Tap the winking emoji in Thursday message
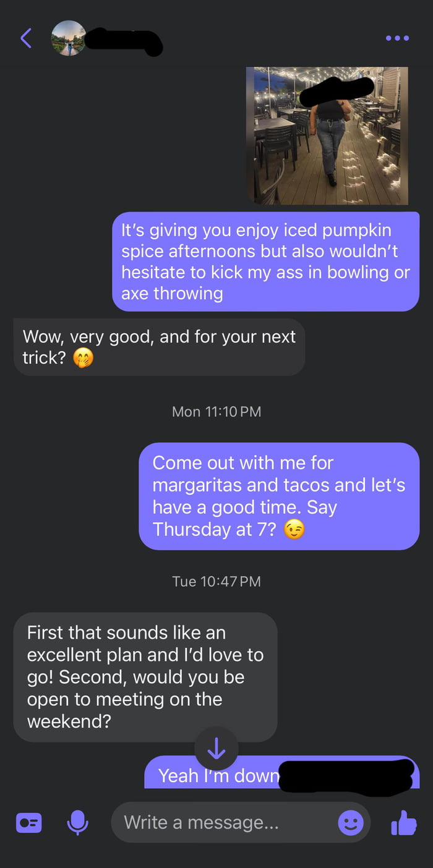The height and width of the screenshot is (868, 433). click(x=294, y=530)
